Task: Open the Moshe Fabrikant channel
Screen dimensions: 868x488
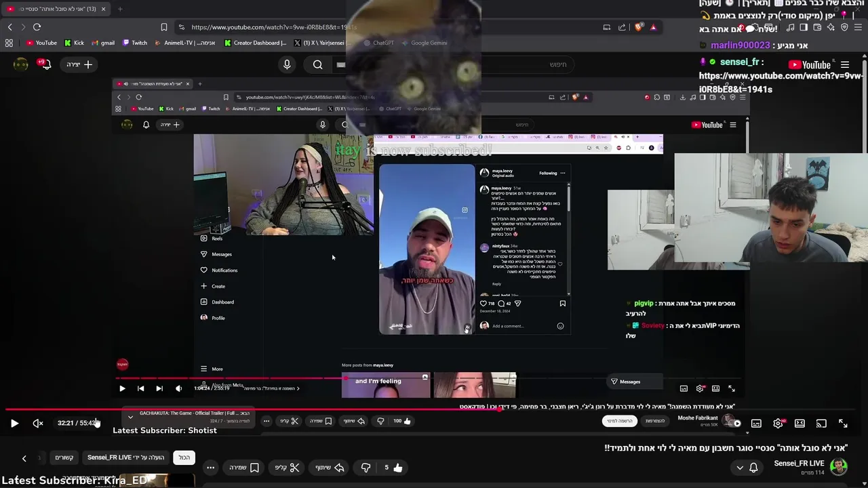Action: point(697,418)
